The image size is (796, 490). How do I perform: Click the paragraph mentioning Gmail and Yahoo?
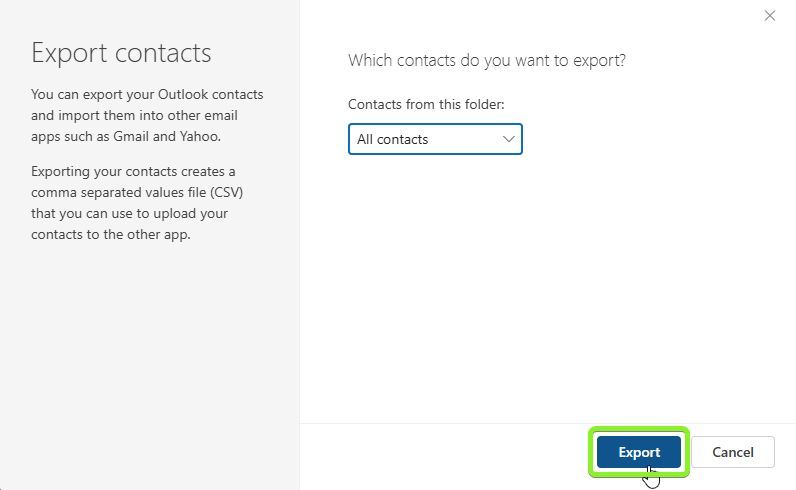147,115
